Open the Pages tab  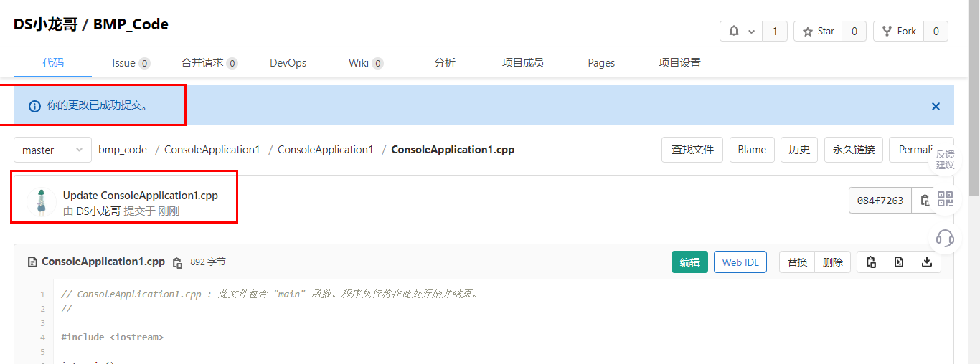click(x=601, y=63)
